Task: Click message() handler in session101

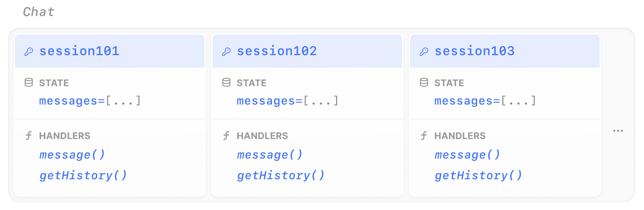Action: click(x=72, y=155)
